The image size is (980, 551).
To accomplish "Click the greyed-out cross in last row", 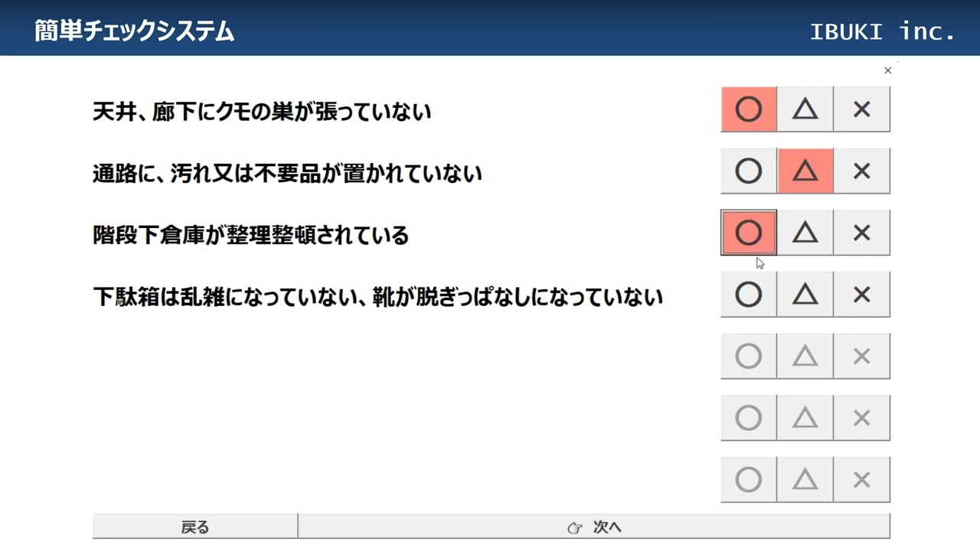I will 861,480.
